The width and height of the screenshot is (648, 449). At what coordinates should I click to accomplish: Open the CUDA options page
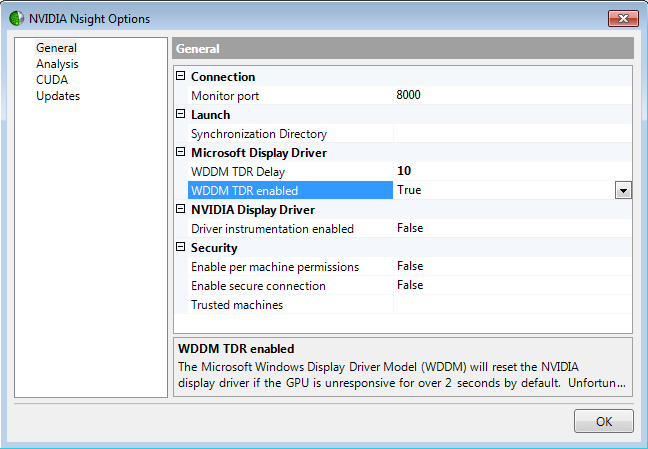(52, 80)
